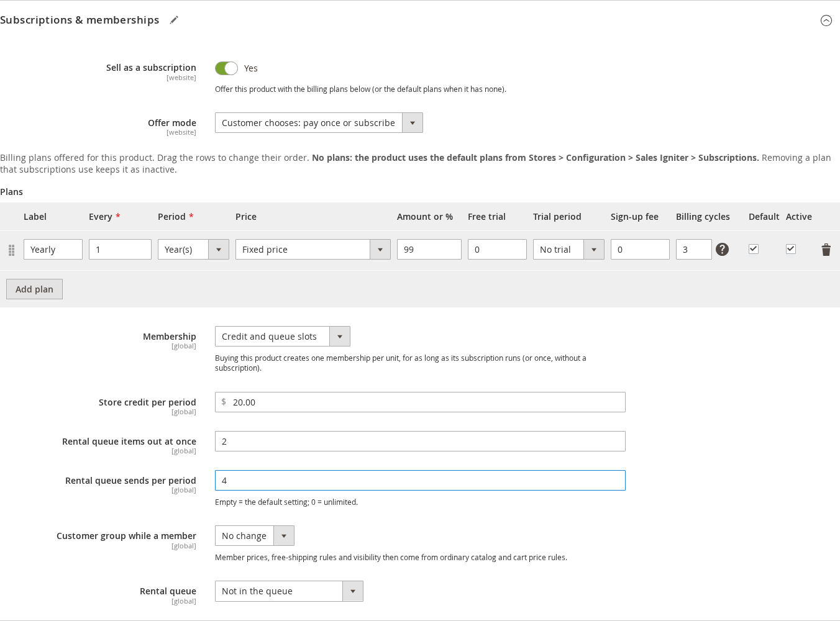Click the pencil edit icon beside Subscriptions & memberships

coord(174,20)
